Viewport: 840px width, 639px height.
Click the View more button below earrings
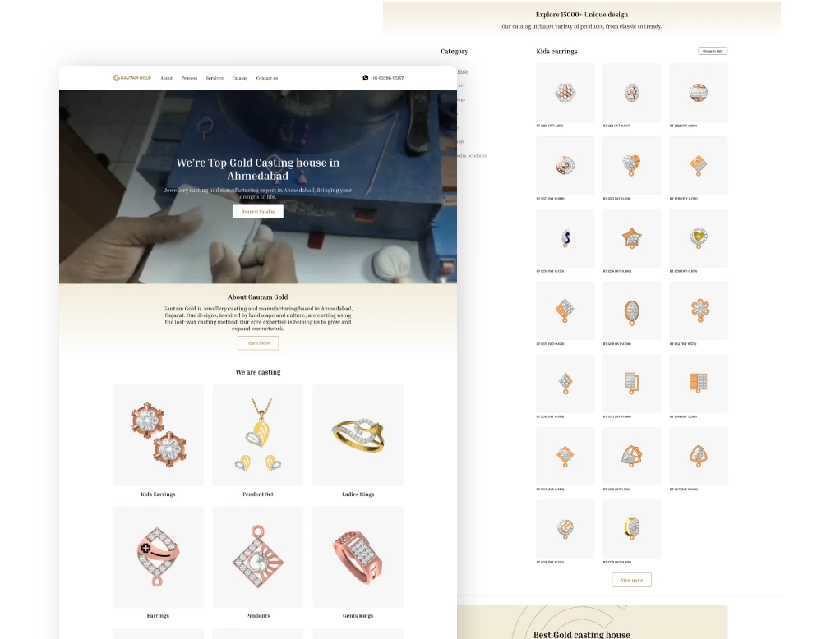coord(631,580)
